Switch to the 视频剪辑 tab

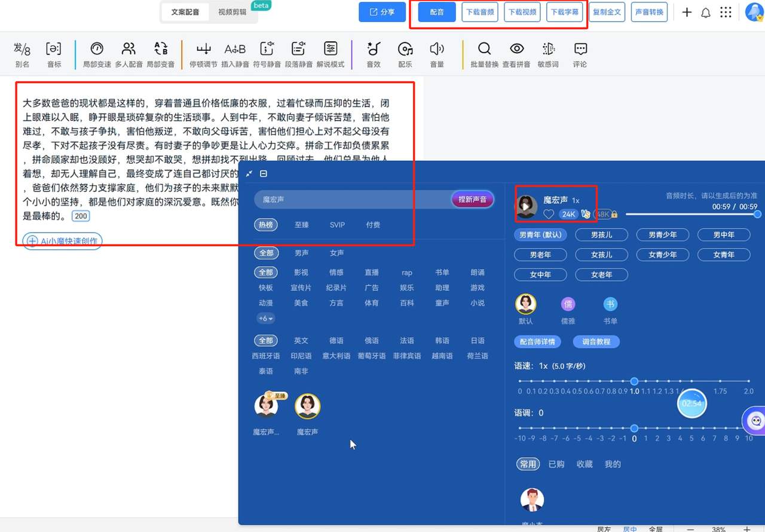click(x=232, y=12)
